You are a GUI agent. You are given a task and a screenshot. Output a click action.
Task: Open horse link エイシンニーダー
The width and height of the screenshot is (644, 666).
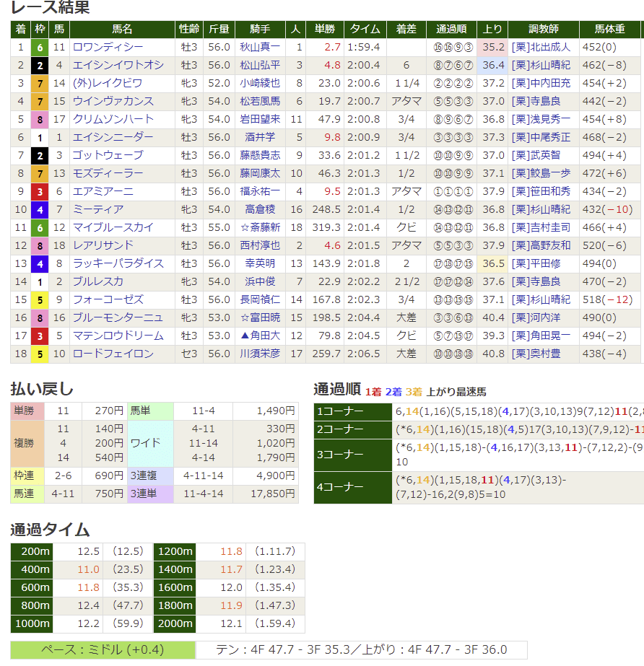pos(113,137)
